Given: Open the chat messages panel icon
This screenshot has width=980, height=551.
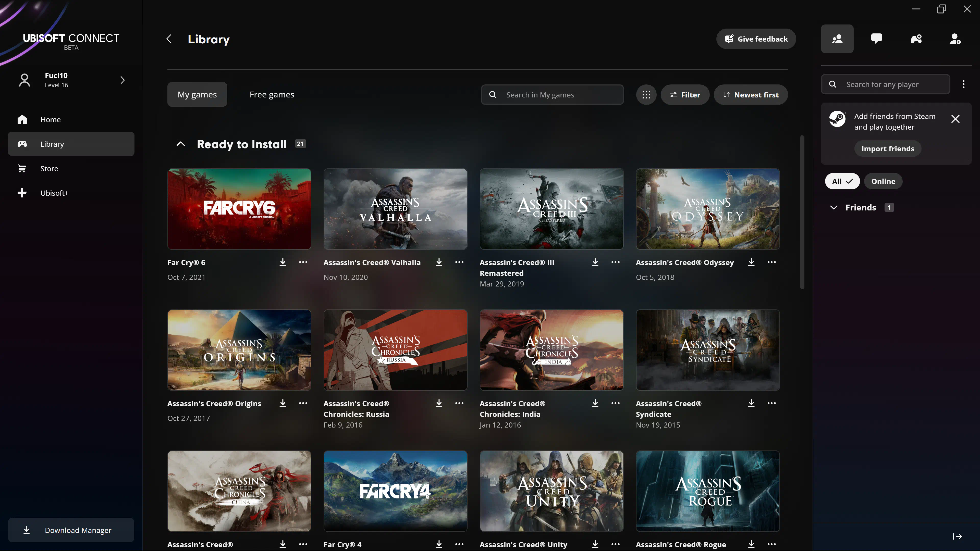Looking at the screenshot, I should [x=877, y=39].
